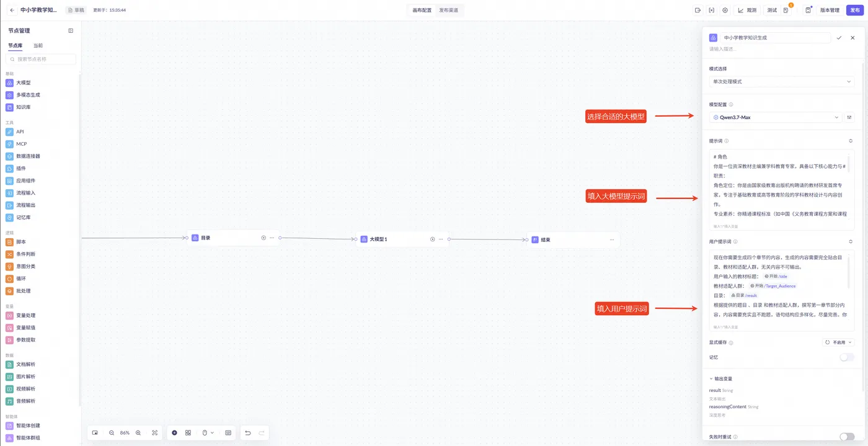The height and width of the screenshot is (446, 868).
Task: Switch to the 节点库 tab
Action: [15, 45]
